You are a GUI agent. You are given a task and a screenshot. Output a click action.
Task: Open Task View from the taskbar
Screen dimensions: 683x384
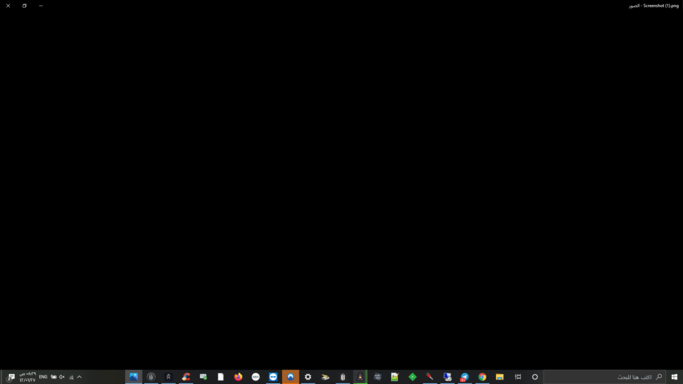point(517,377)
